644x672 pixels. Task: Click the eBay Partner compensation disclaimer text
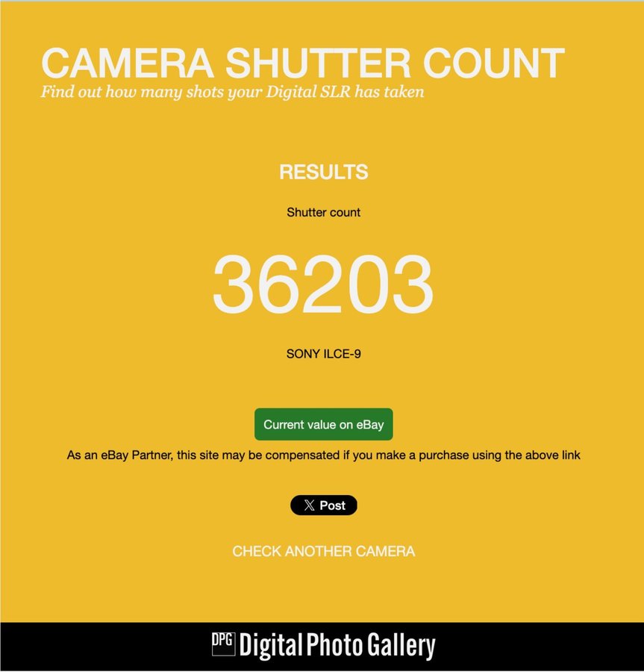[323, 455]
